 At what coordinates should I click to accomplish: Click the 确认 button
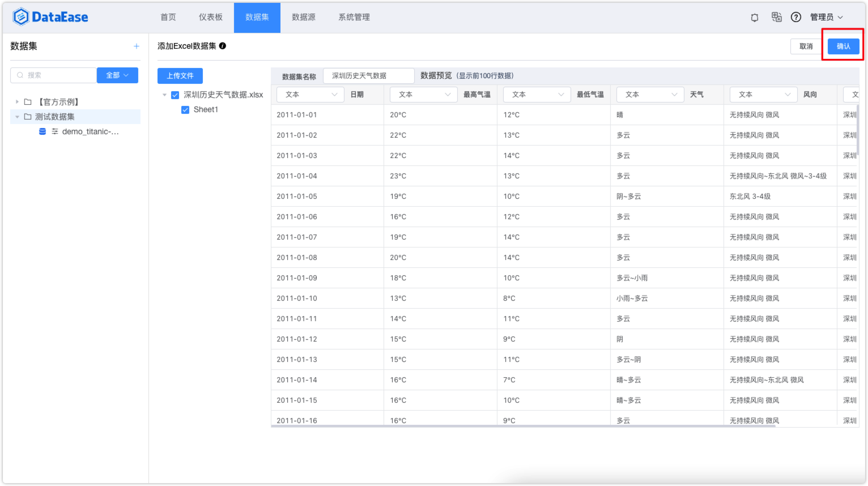tap(843, 46)
